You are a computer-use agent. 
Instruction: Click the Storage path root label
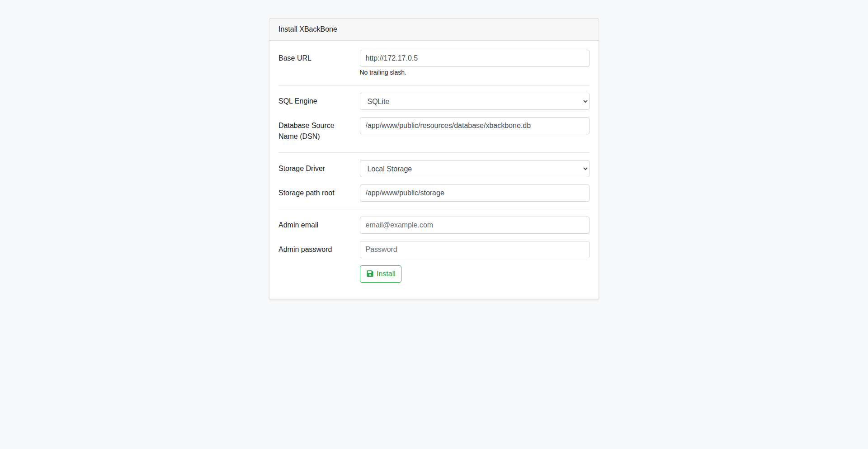(x=306, y=193)
